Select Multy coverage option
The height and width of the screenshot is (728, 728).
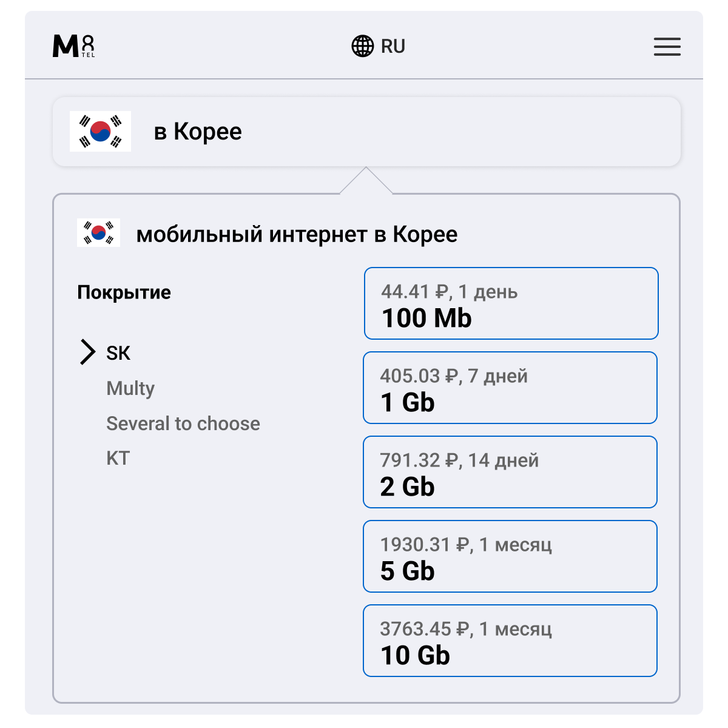pyautogui.click(x=130, y=388)
